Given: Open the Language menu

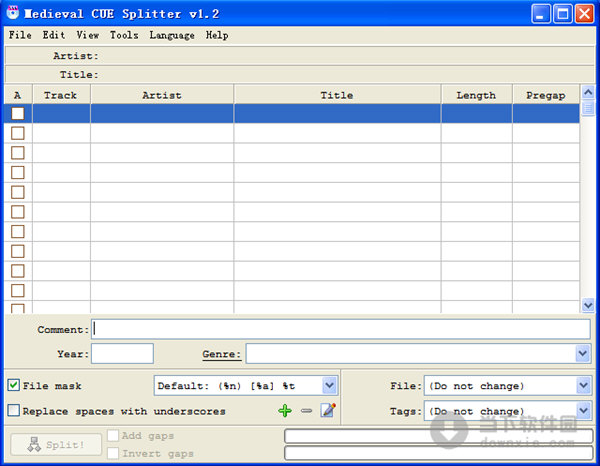Looking at the screenshot, I should pyautogui.click(x=172, y=35).
